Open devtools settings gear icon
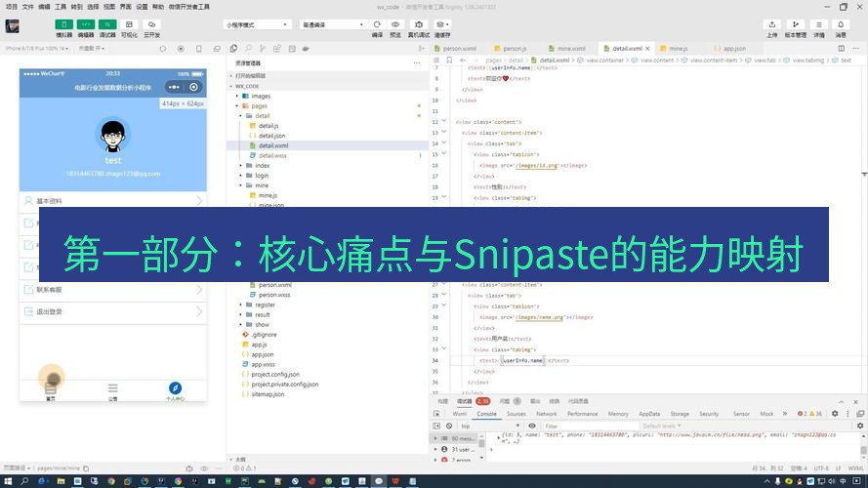This screenshot has width=868, height=488. pyautogui.click(x=835, y=414)
